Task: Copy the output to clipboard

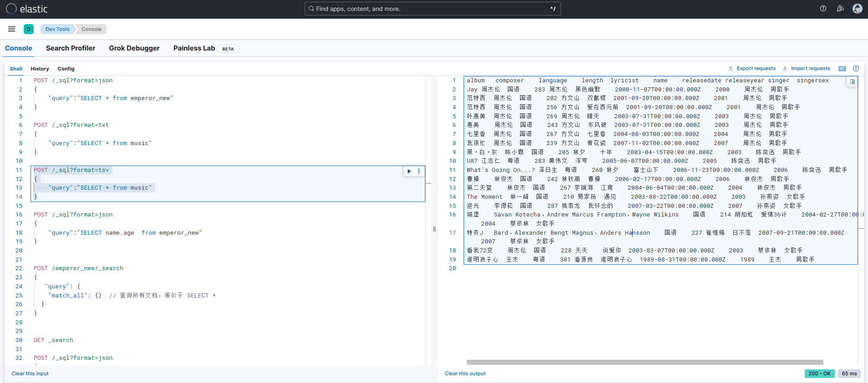Action: coord(852,82)
